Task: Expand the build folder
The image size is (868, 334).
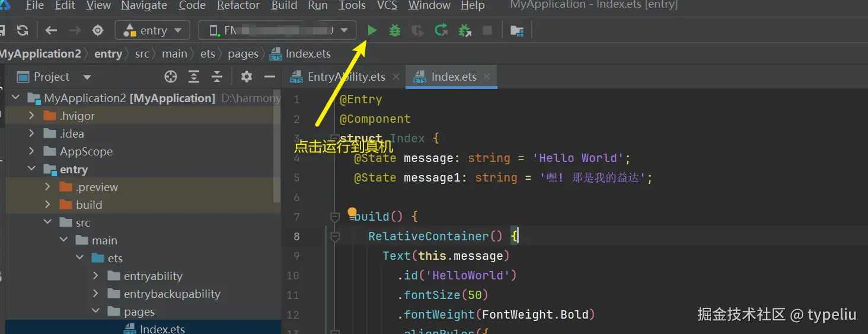Action: pyautogui.click(x=47, y=205)
